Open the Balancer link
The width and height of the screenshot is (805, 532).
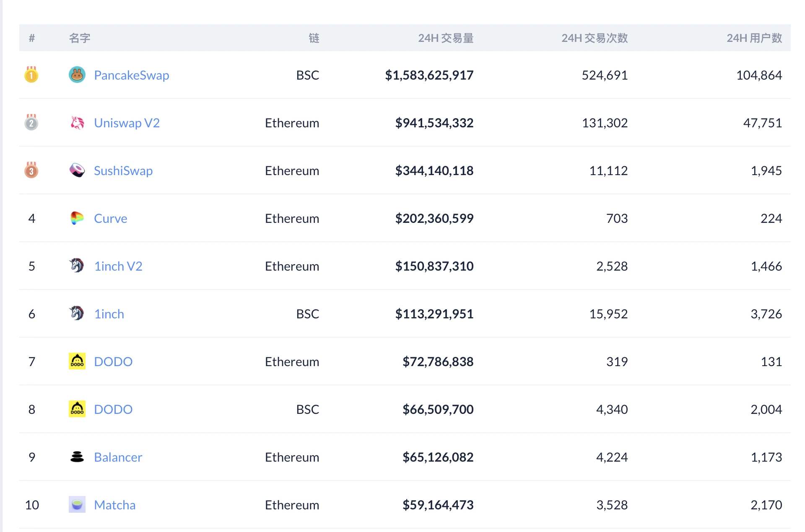[x=118, y=457]
